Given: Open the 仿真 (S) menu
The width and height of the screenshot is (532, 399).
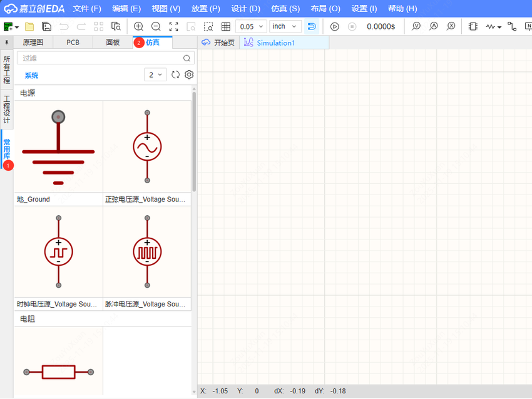Looking at the screenshot, I should [285, 9].
